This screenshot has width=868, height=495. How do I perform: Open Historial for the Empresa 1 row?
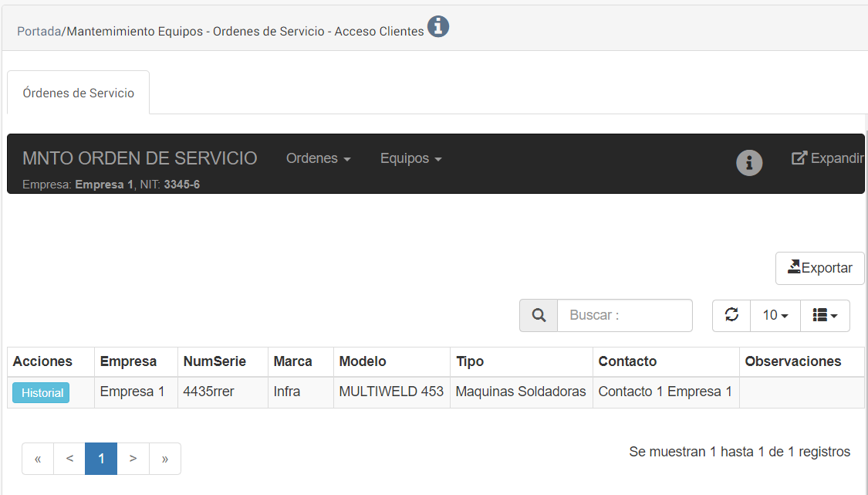pos(42,393)
